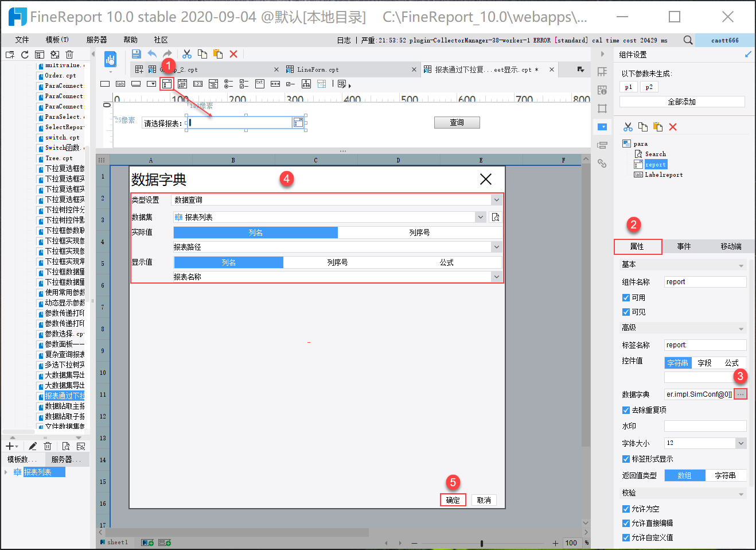Insert a number input widget
The image size is (756, 550).
coord(198,84)
